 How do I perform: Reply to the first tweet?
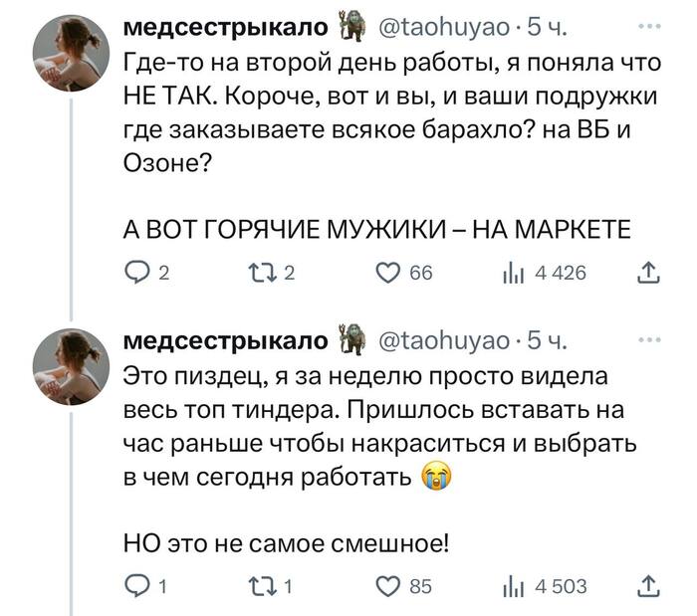pos(136,274)
